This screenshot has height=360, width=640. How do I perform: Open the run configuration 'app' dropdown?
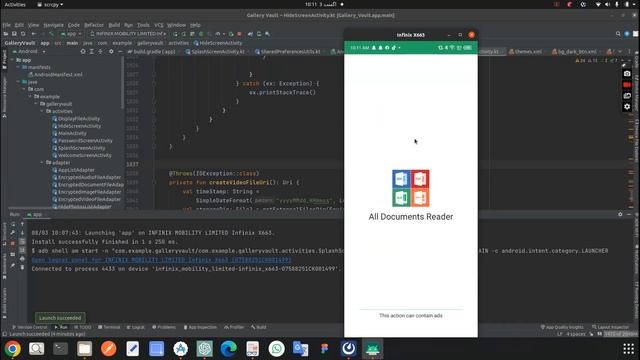pos(71,34)
